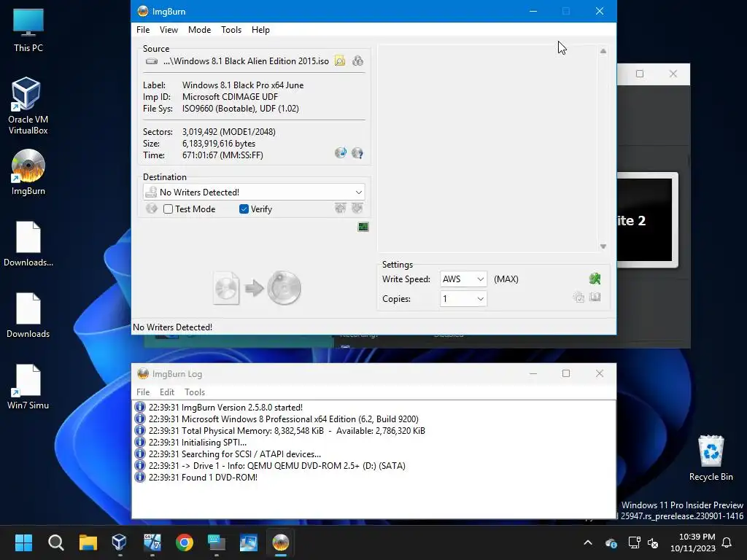Open ImgBurn View menu
Viewport: 747px width, 560px height.
coord(169,29)
